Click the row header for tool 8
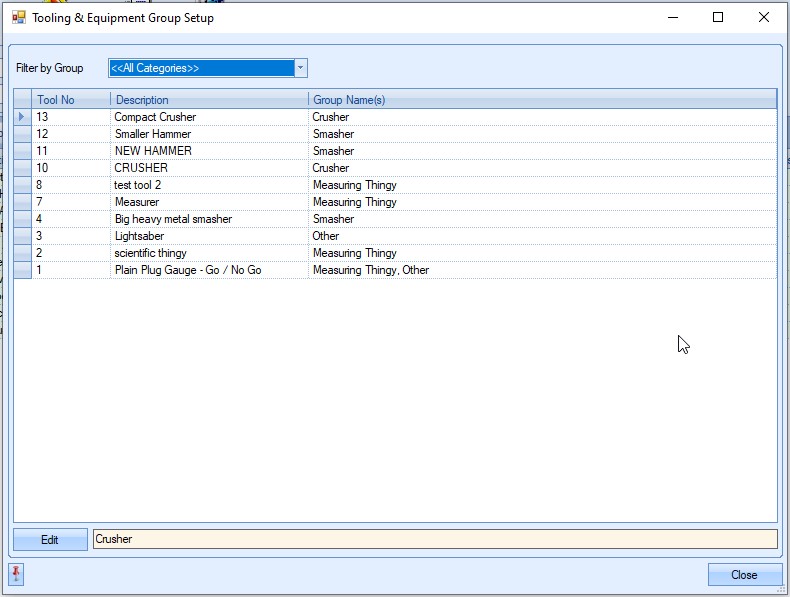 click(x=22, y=185)
